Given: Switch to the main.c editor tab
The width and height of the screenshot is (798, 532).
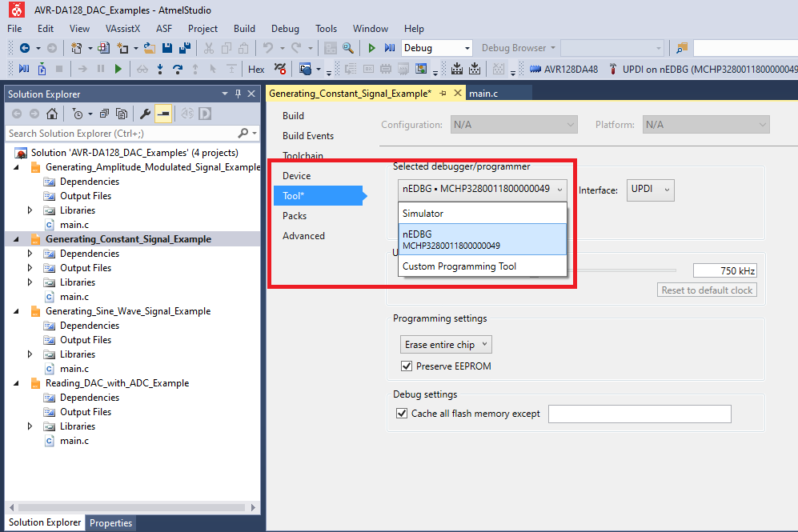Looking at the screenshot, I should tap(483, 94).
